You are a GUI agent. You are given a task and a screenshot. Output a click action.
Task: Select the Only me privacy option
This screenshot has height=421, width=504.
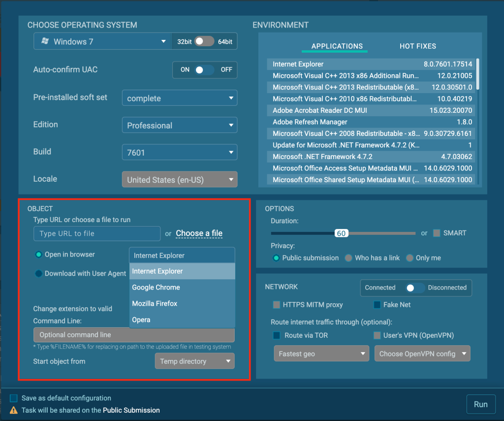tap(409, 258)
